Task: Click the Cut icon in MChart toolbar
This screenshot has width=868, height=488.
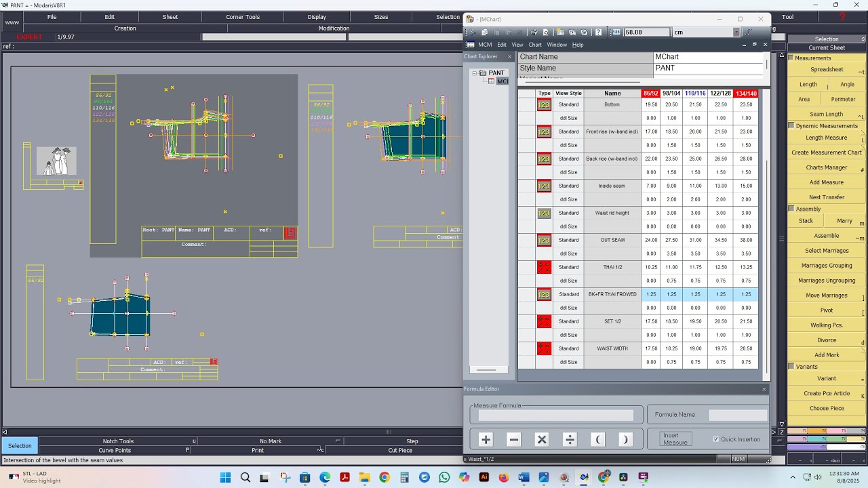Action: pos(473,32)
